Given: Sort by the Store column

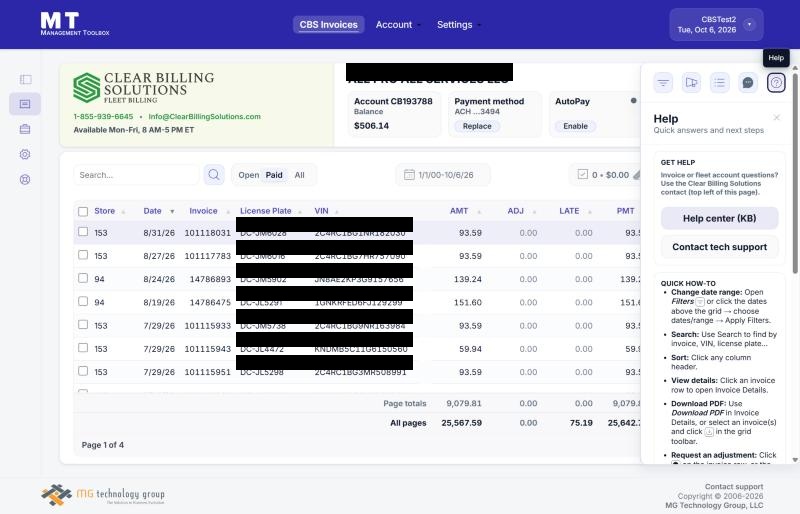Looking at the screenshot, I should (105, 211).
